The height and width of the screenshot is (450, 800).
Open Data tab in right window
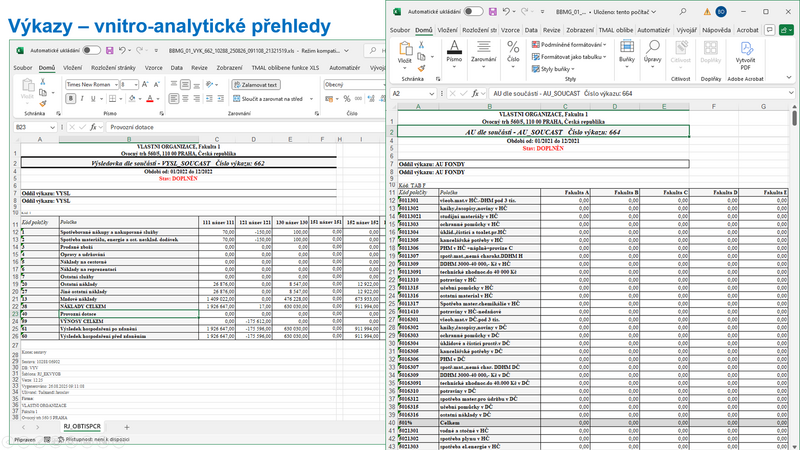click(531, 30)
